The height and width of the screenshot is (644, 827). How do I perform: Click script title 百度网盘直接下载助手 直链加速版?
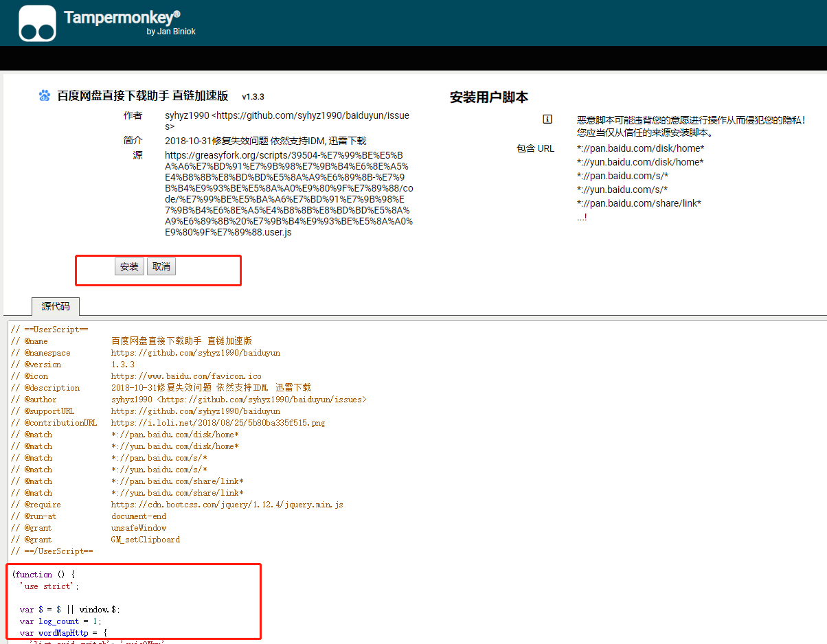(x=142, y=95)
